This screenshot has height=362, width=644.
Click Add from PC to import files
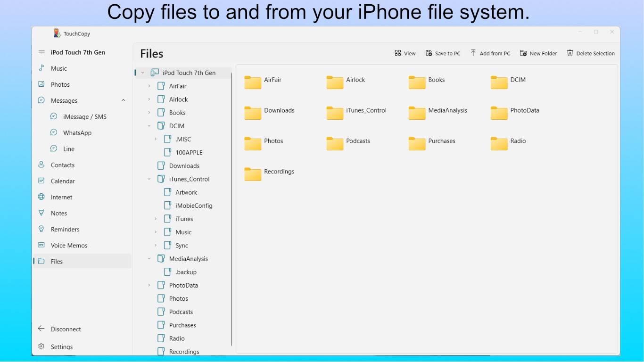click(x=490, y=53)
